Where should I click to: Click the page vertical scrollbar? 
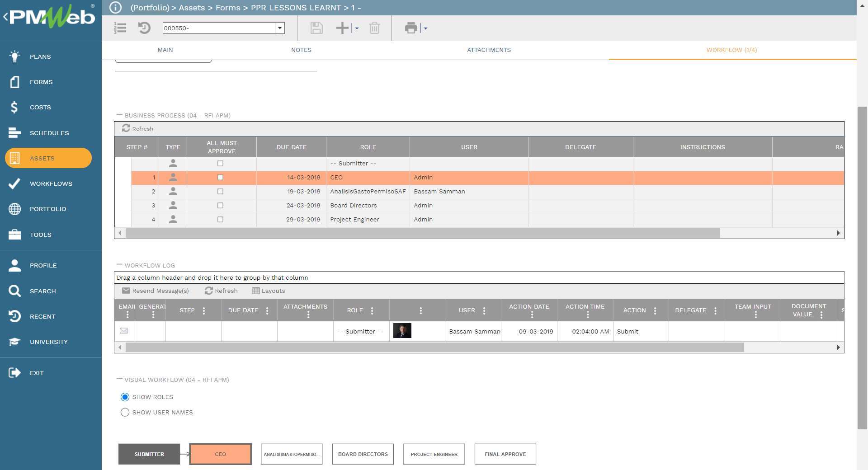(x=863, y=268)
